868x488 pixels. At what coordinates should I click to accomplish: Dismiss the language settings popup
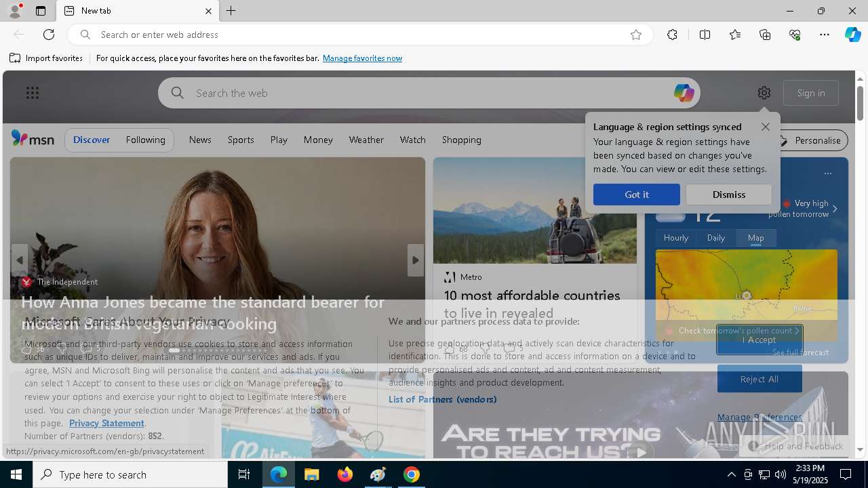point(729,195)
